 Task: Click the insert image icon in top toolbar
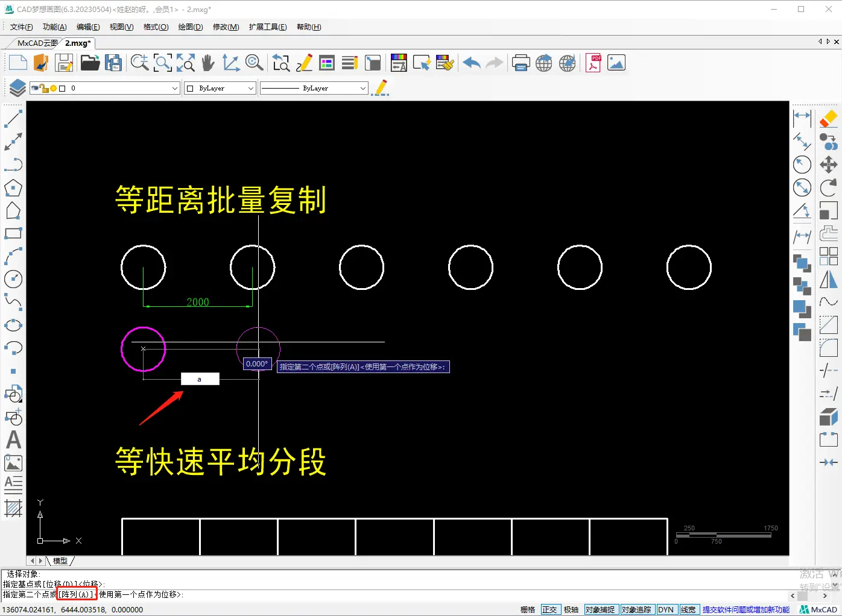[616, 63]
